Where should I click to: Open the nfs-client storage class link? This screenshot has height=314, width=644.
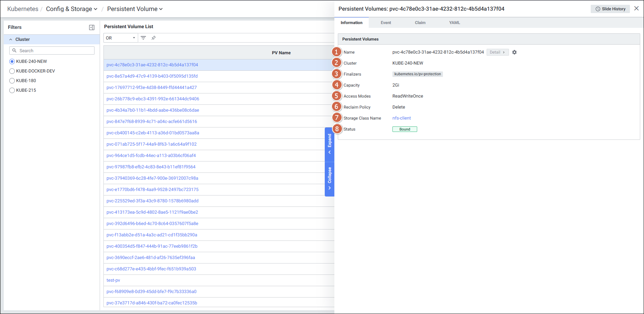[401, 118]
